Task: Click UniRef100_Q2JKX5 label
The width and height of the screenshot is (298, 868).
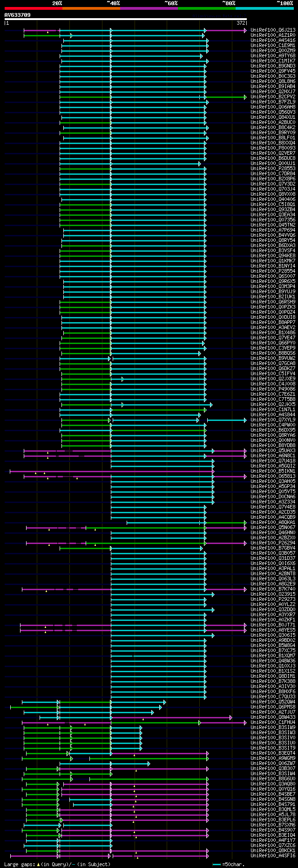Action: click(273, 405)
